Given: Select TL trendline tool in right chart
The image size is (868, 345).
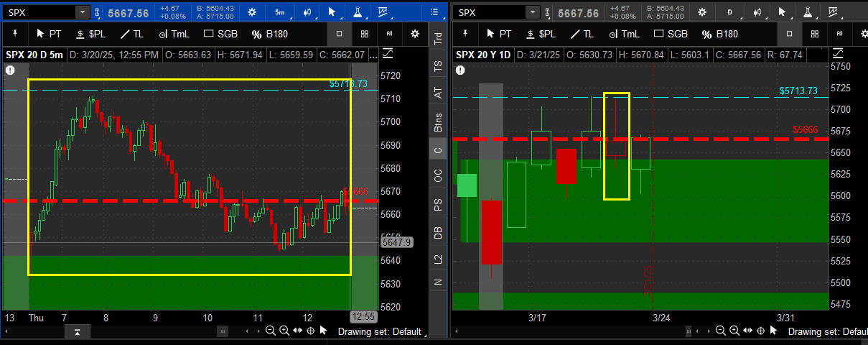Looking at the screenshot, I should [x=582, y=34].
